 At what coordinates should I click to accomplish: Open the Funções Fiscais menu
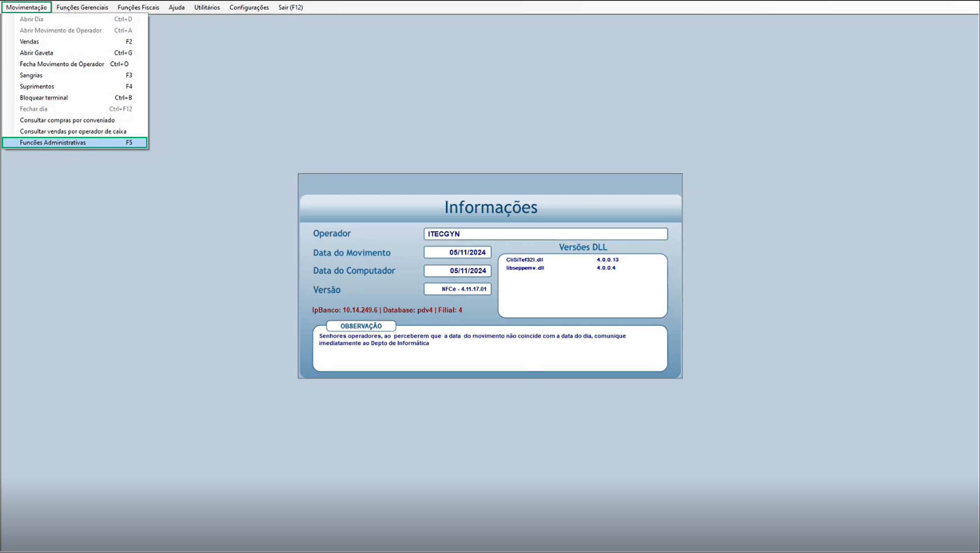point(138,7)
